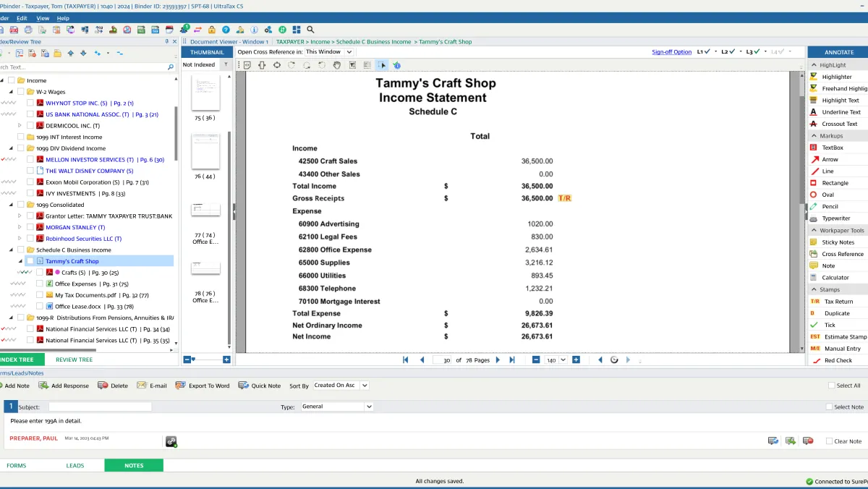Select the Red Check stamp
This screenshot has height=489, width=868.
(838, 360)
